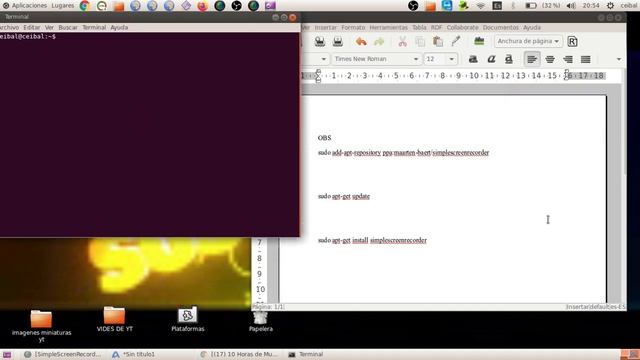This screenshot has height=360, width=640.
Task: Toggle italic formatting in AbiWord
Action: (491, 59)
